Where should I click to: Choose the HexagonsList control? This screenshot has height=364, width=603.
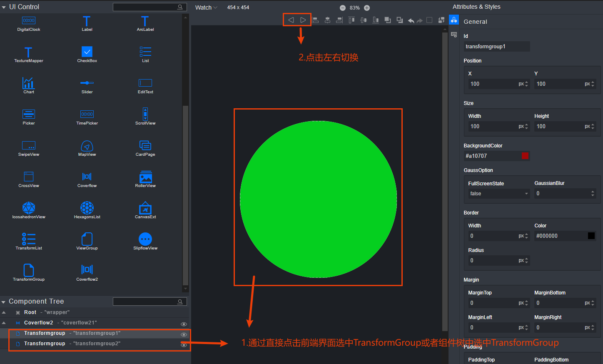pos(87,207)
